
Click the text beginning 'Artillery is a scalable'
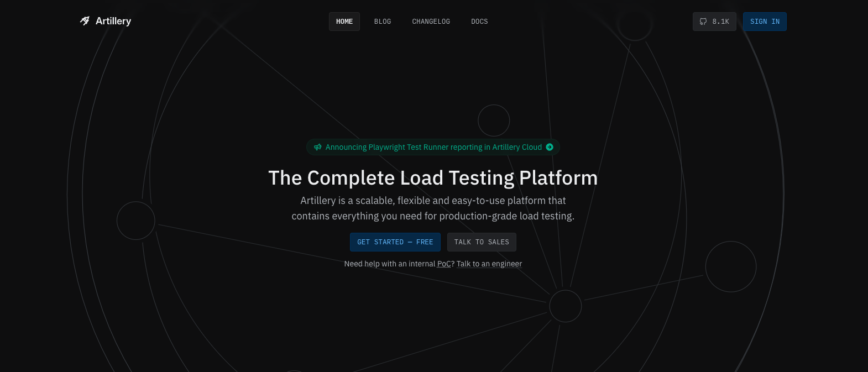pos(433,208)
